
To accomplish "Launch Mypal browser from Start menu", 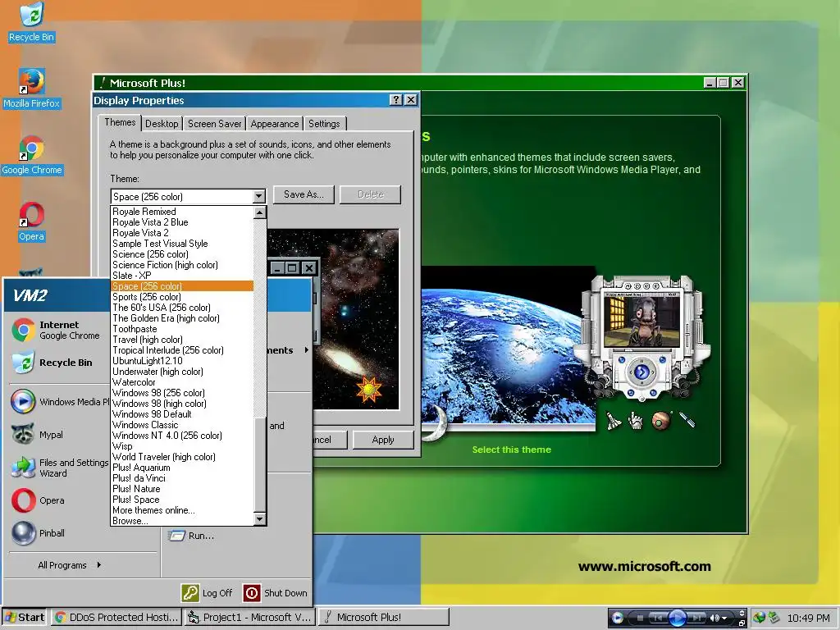I will (38, 435).
